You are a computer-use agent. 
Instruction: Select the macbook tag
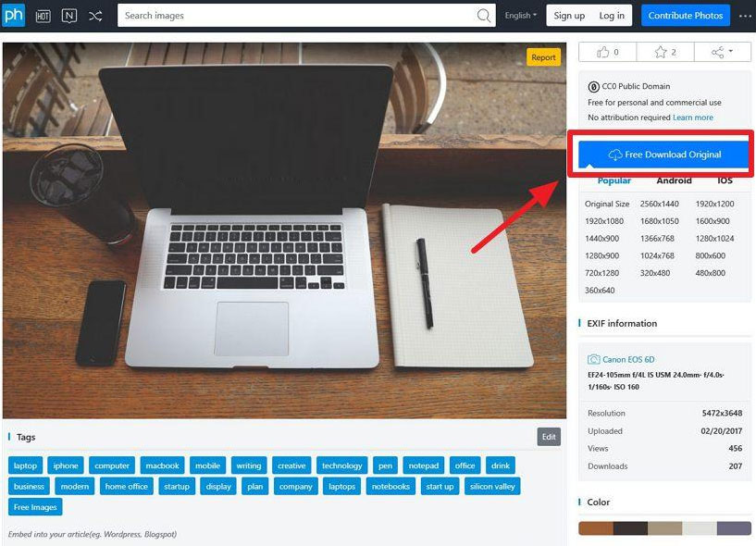(x=162, y=465)
